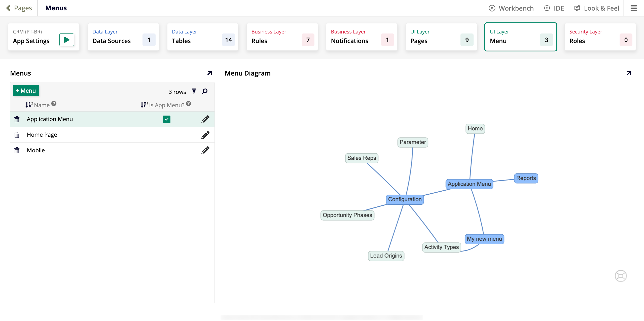Run the app with play button

point(66,40)
